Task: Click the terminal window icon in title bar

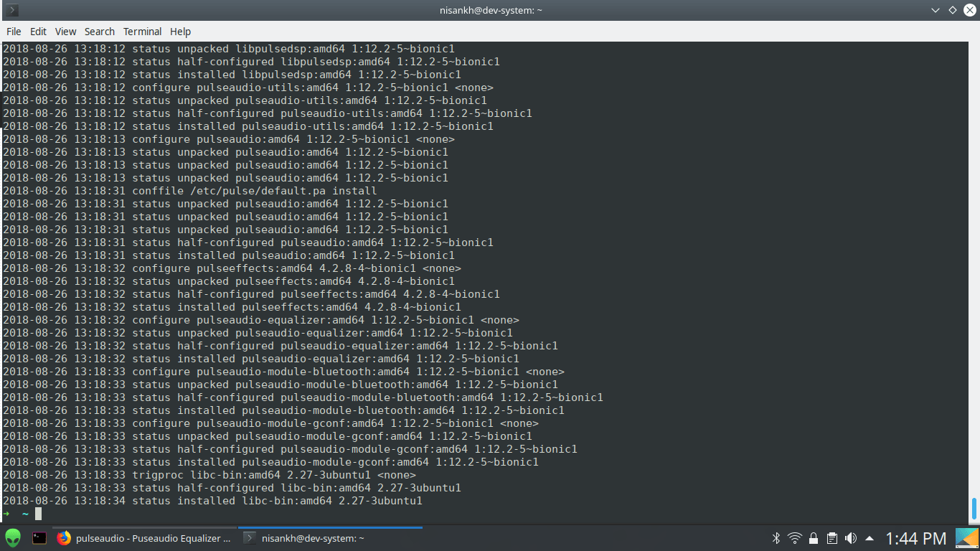Action: [x=12, y=10]
